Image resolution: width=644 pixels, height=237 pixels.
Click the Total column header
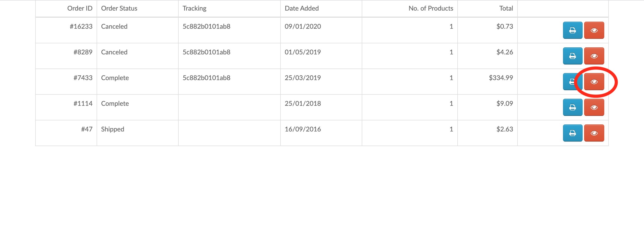point(506,8)
